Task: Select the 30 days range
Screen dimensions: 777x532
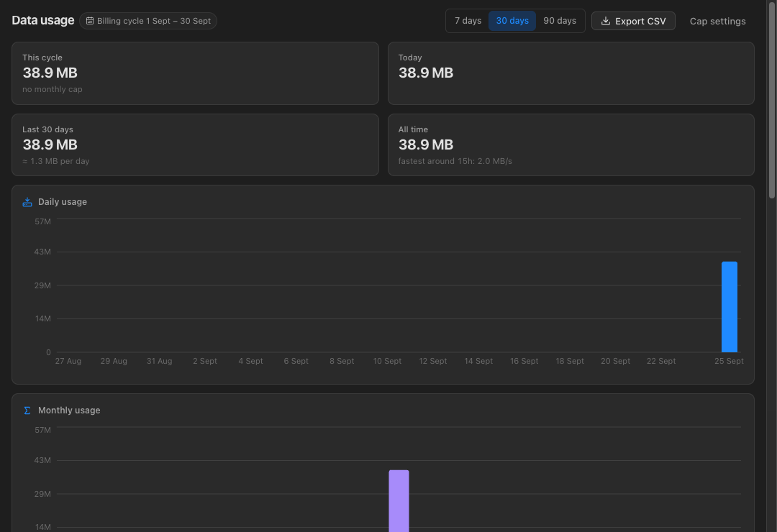Action: (x=512, y=21)
